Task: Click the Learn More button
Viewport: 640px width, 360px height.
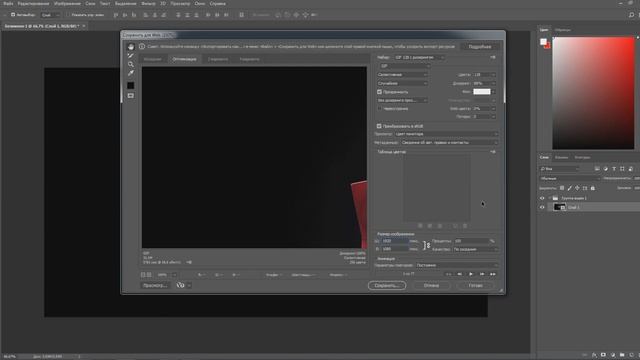Action: 480,47
